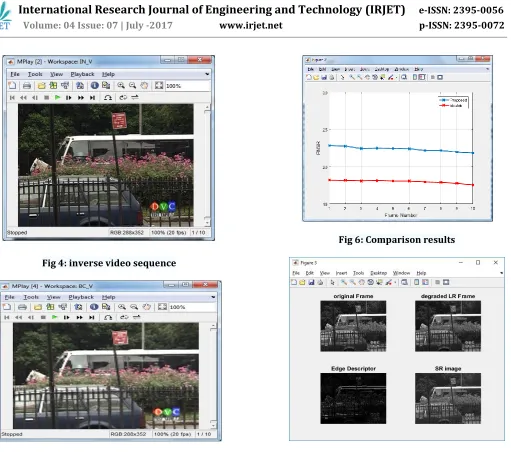Image resolution: width=511 pixels, height=452 pixels.
Task: Open www.irjet.net link in header
Action: coord(251,25)
